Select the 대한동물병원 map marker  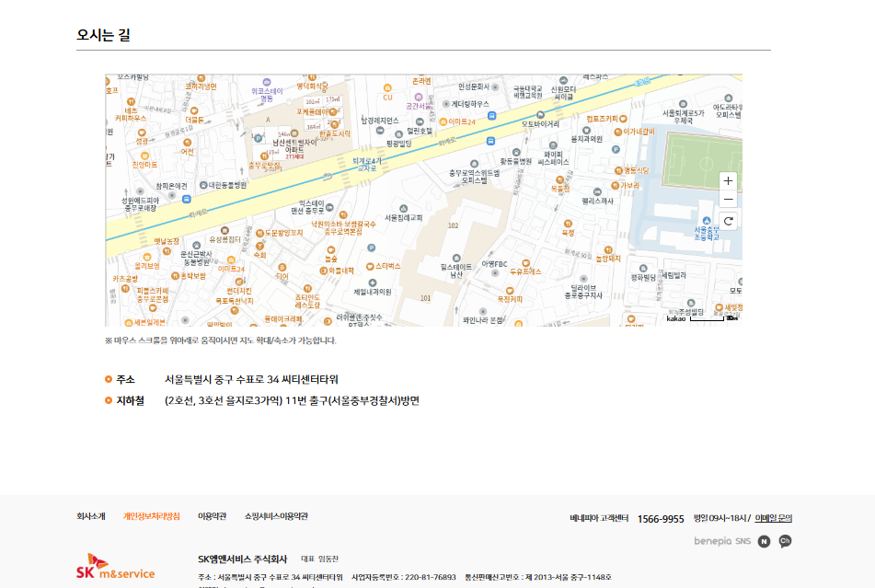click(x=203, y=185)
